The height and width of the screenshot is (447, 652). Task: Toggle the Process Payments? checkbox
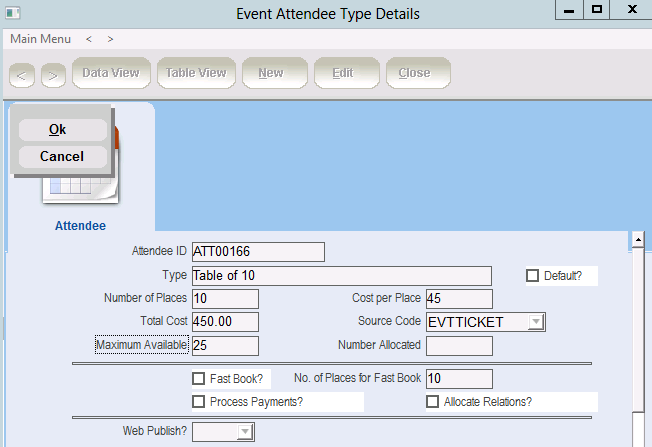(x=198, y=401)
